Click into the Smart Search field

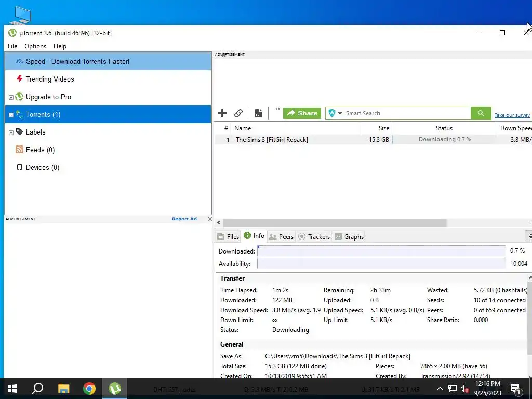click(407, 113)
